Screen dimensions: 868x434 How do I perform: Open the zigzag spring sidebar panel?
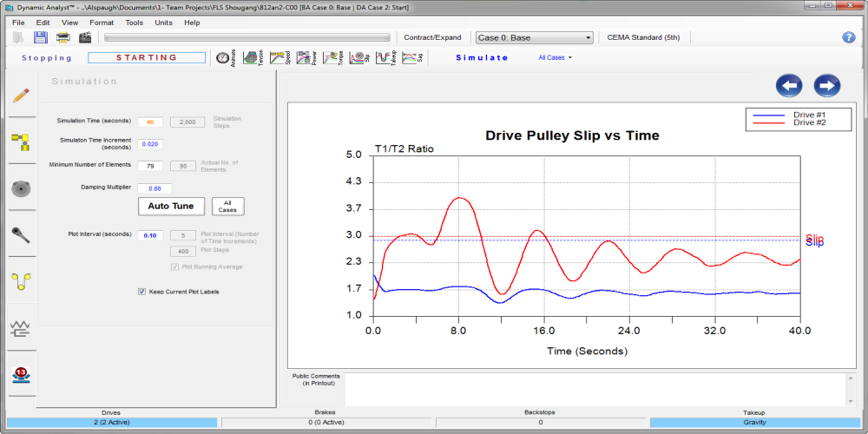click(21, 328)
